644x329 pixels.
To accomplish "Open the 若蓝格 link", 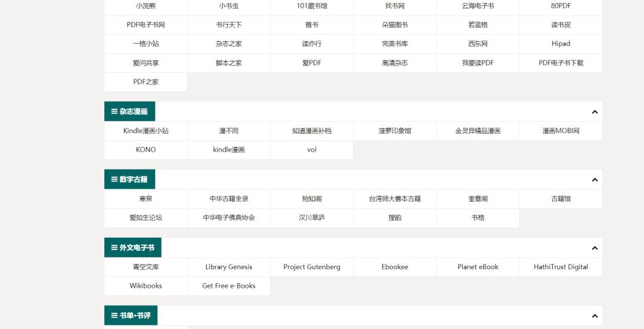I will pos(478,24).
